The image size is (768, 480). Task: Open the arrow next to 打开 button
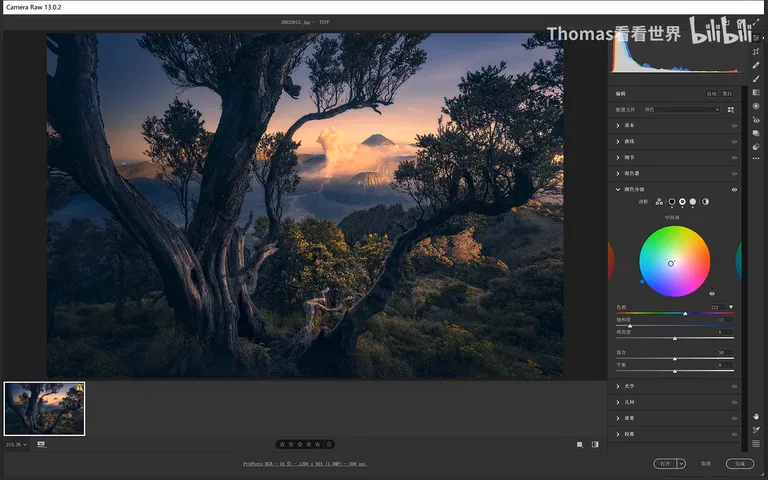click(x=681, y=463)
